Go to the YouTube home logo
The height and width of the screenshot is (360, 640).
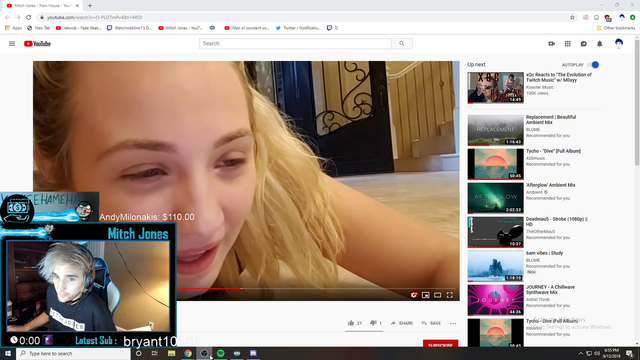37,44
